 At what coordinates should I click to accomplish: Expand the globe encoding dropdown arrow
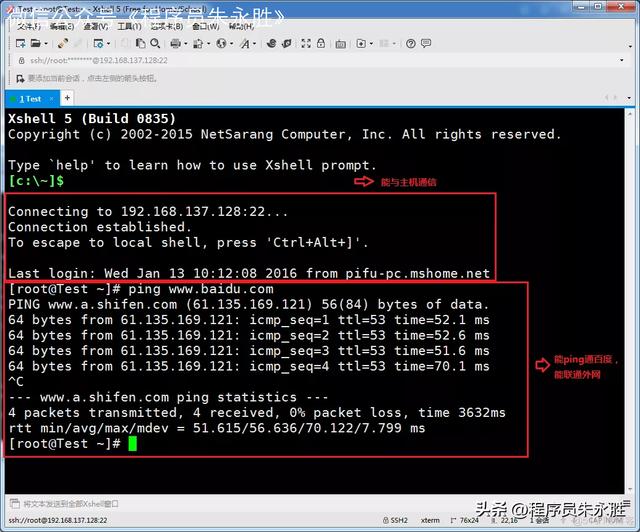click(x=231, y=43)
